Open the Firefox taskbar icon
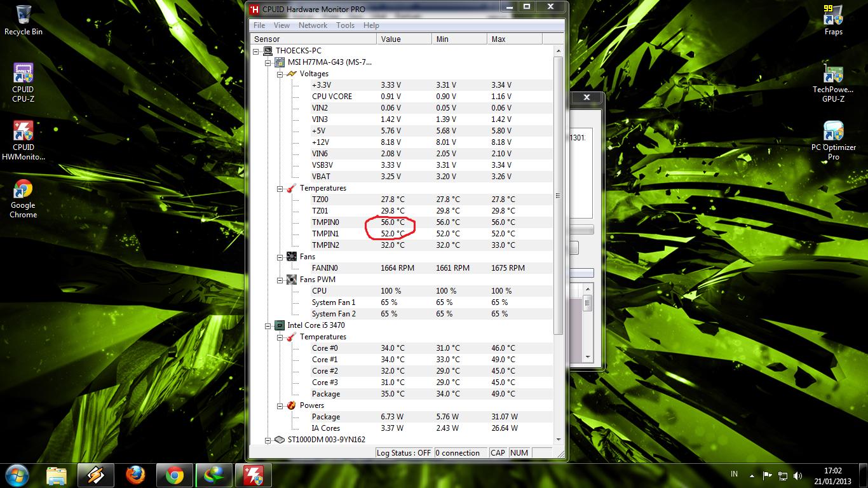The height and width of the screenshot is (488, 868). pos(135,475)
